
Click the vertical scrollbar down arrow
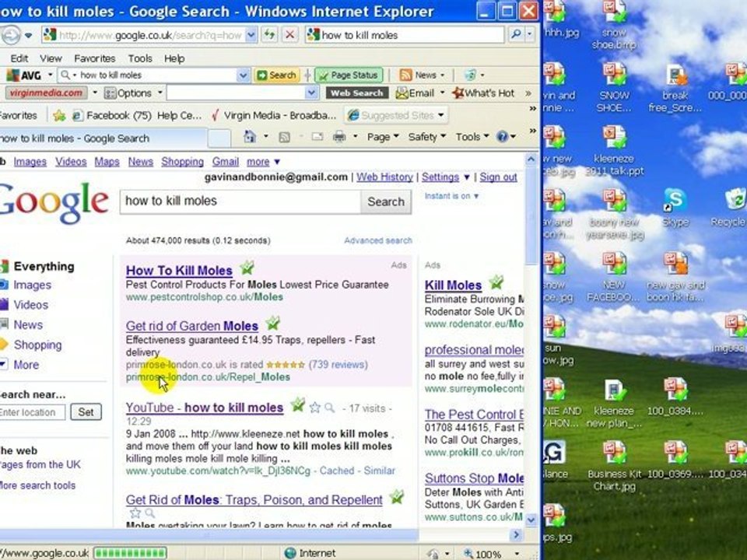531,520
